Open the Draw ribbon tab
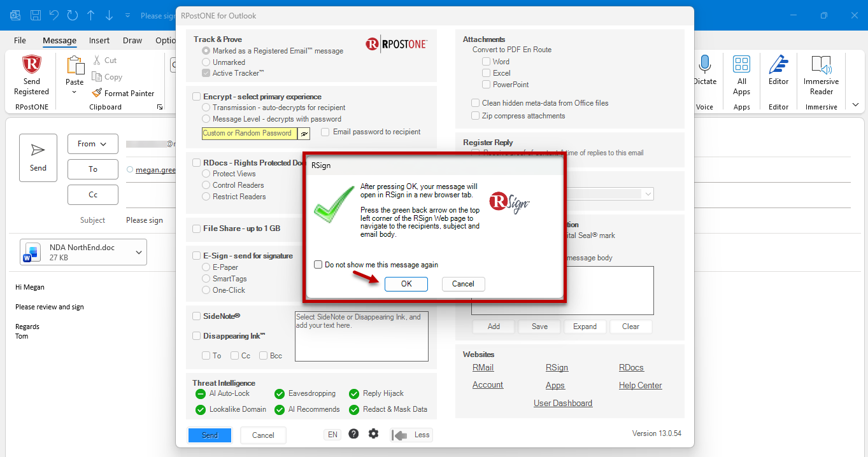 [x=132, y=41]
